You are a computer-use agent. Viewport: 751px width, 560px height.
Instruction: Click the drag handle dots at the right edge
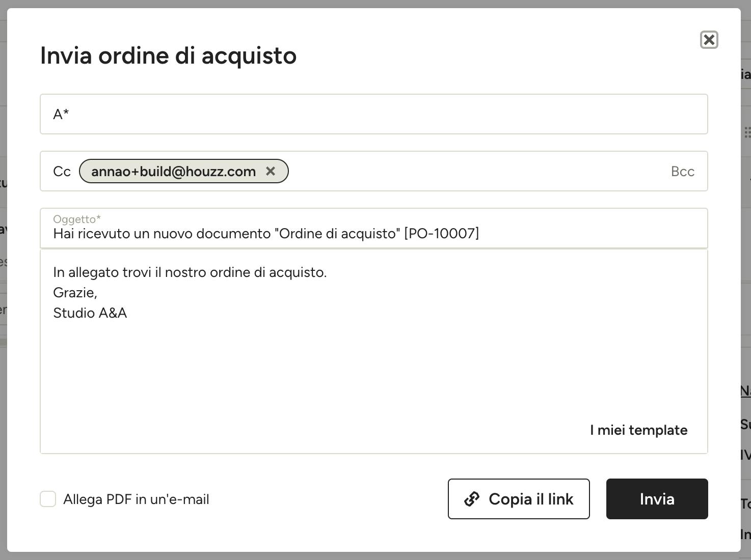[747, 132]
